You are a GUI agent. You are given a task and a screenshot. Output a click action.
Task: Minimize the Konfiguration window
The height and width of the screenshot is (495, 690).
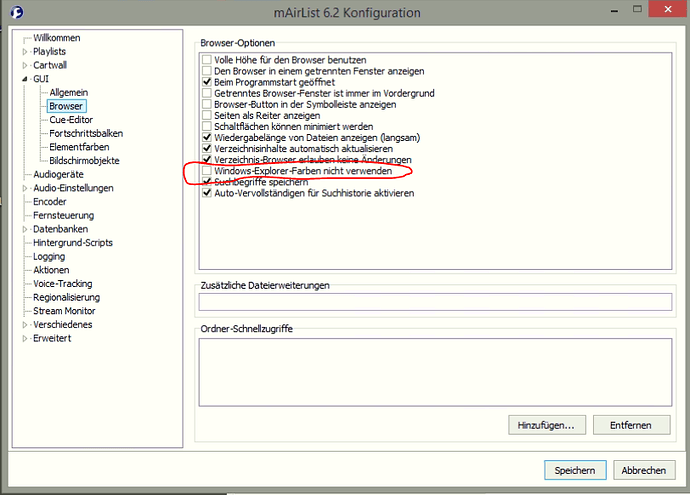pos(615,10)
